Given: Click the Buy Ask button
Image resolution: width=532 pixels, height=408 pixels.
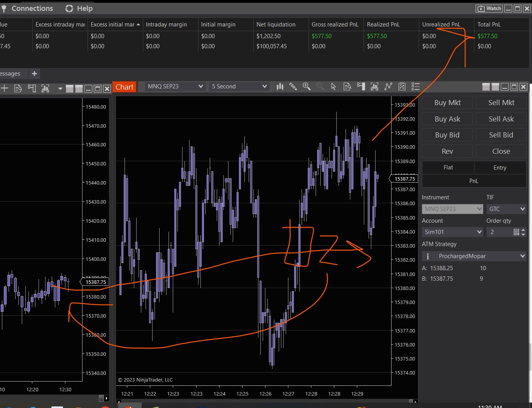Looking at the screenshot, I should pyautogui.click(x=448, y=119).
